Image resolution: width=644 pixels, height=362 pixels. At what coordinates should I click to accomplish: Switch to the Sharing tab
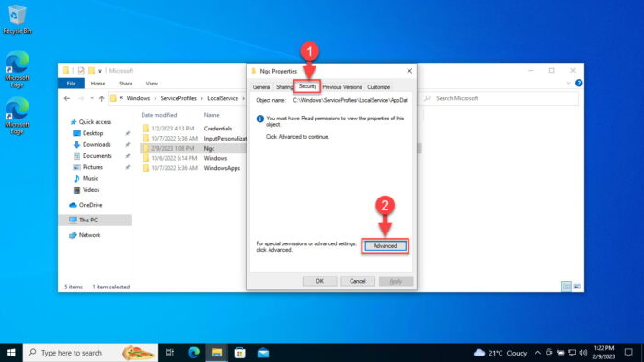click(283, 87)
